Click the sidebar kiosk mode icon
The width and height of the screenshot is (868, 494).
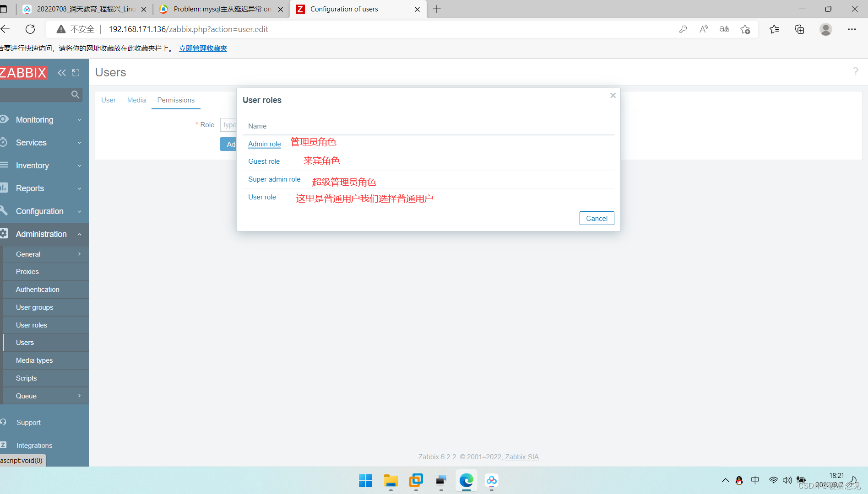[76, 73]
